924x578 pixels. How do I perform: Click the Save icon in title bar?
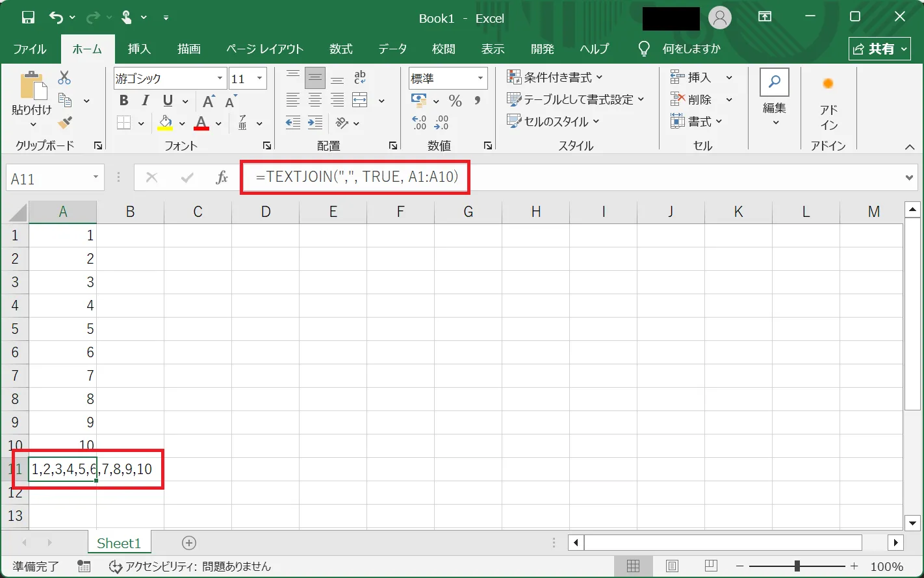click(x=27, y=18)
